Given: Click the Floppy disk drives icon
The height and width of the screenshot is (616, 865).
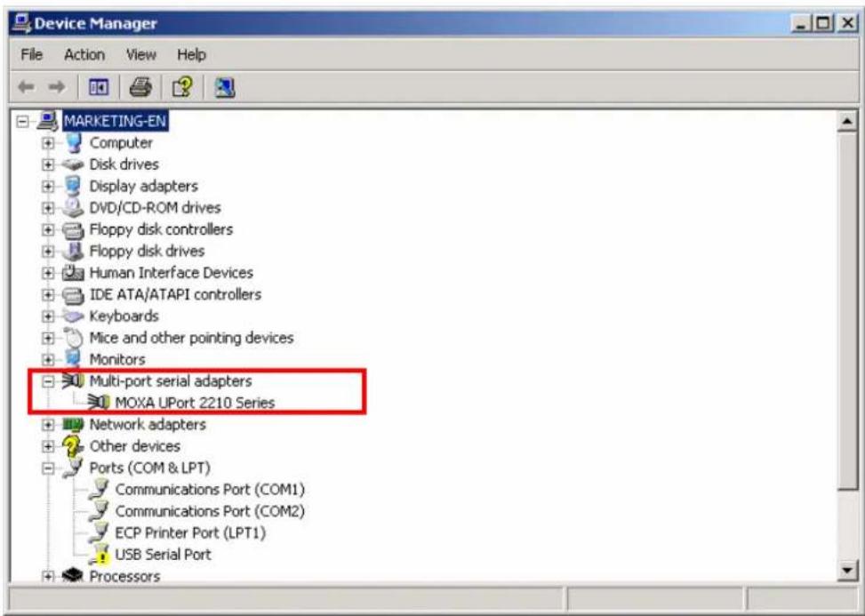Looking at the screenshot, I should pos(72,251).
